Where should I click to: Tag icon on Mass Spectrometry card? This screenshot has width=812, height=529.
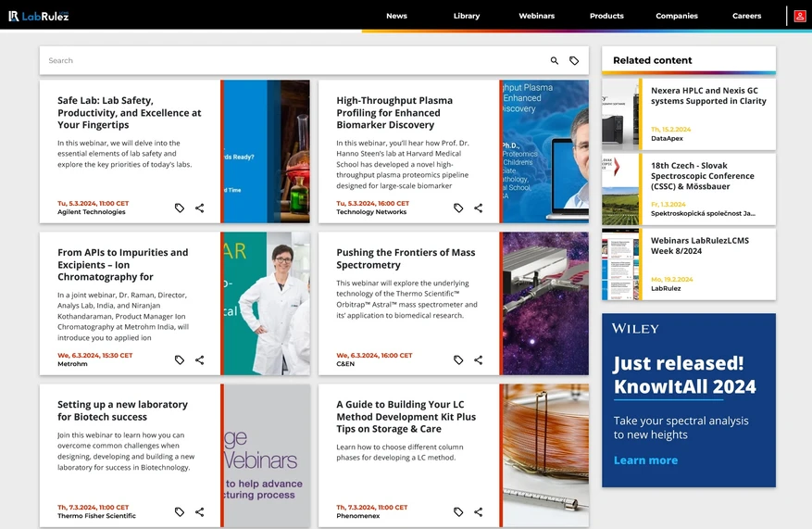[x=458, y=359]
